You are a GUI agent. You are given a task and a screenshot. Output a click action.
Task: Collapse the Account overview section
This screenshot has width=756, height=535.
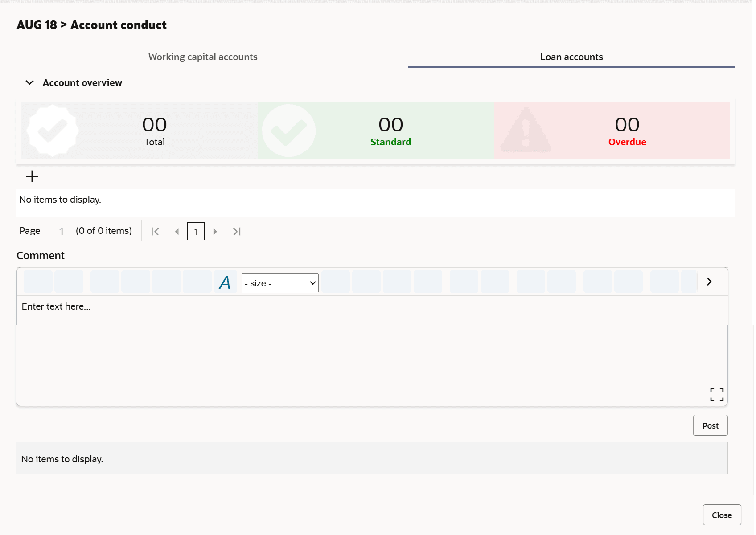pyautogui.click(x=29, y=82)
